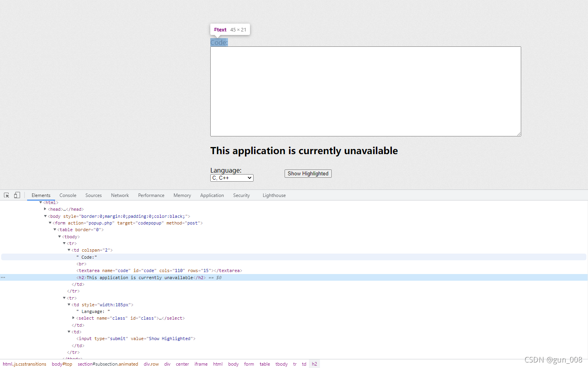Click inside the Code textarea
This screenshot has width=588, height=368.
(x=366, y=92)
